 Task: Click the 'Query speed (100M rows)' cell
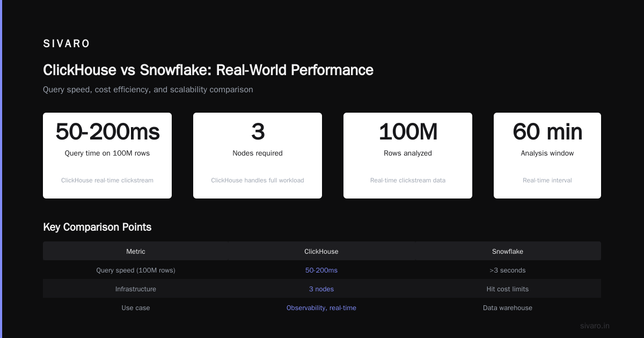coord(136,270)
